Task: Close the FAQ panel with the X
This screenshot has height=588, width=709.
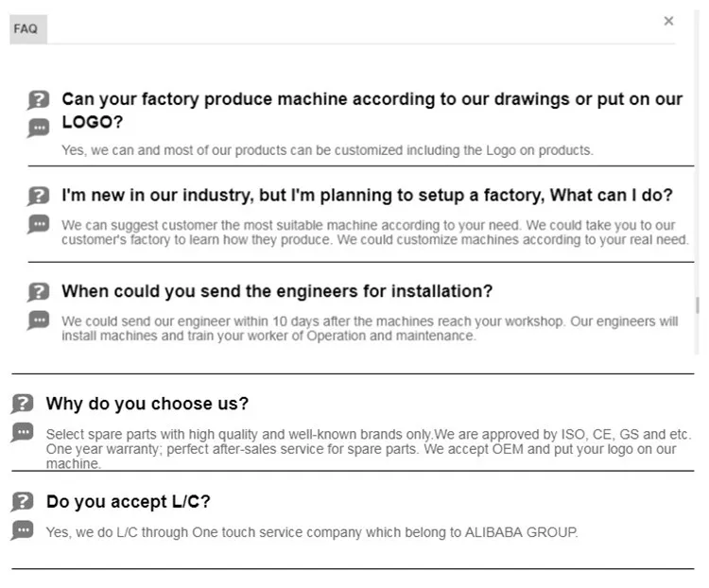Action: pyautogui.click(x=668, y=21)
